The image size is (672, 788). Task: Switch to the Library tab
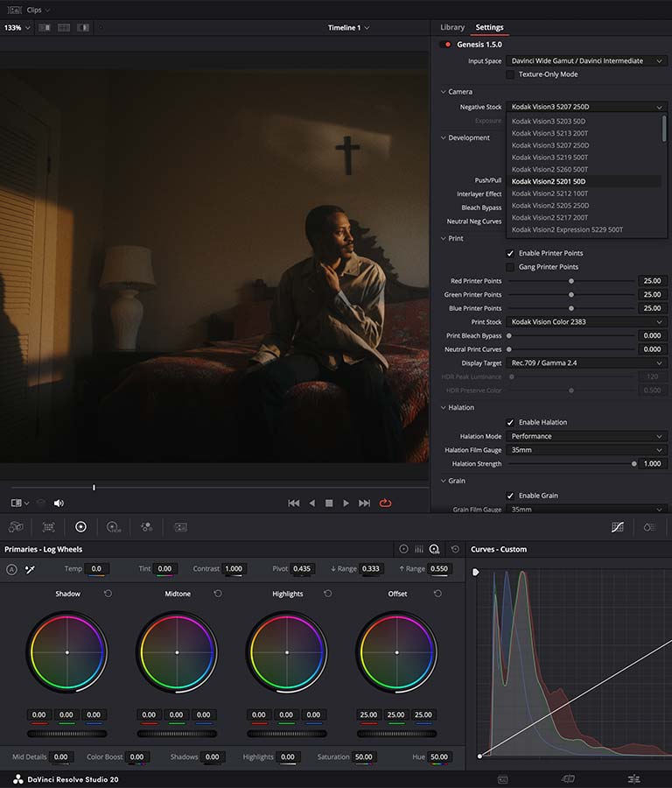tap(452, 27)
